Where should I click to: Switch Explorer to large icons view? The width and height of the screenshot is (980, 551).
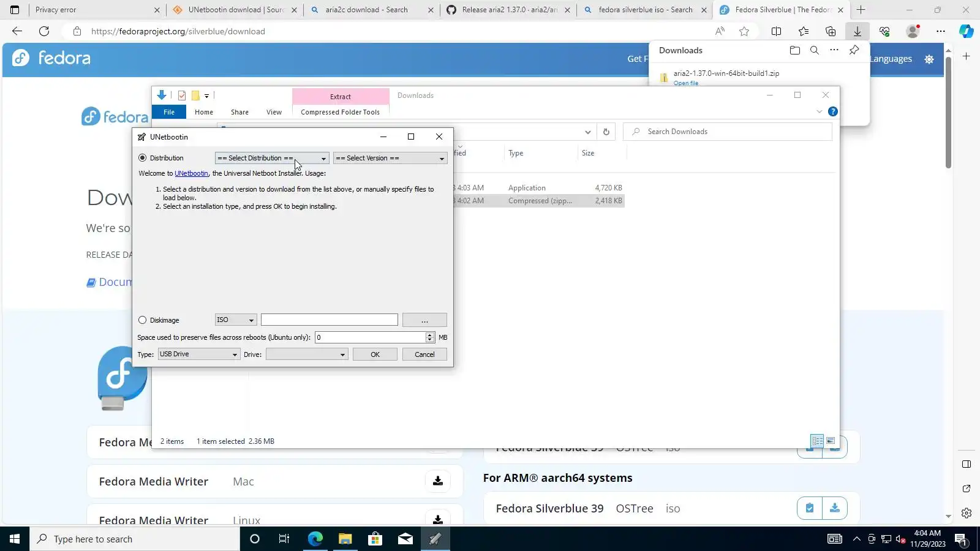click(x=831, y=441)
